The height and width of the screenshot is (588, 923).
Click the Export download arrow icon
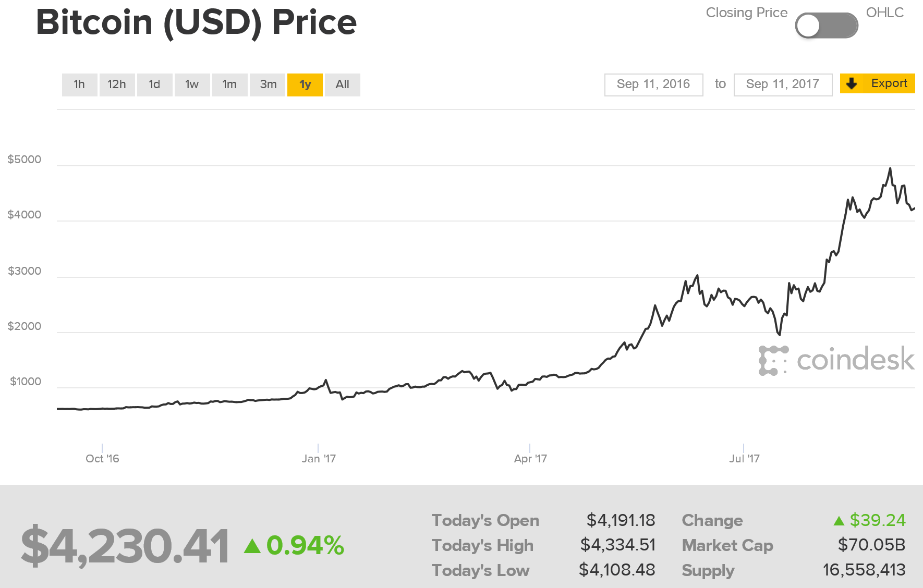[852, 83]
